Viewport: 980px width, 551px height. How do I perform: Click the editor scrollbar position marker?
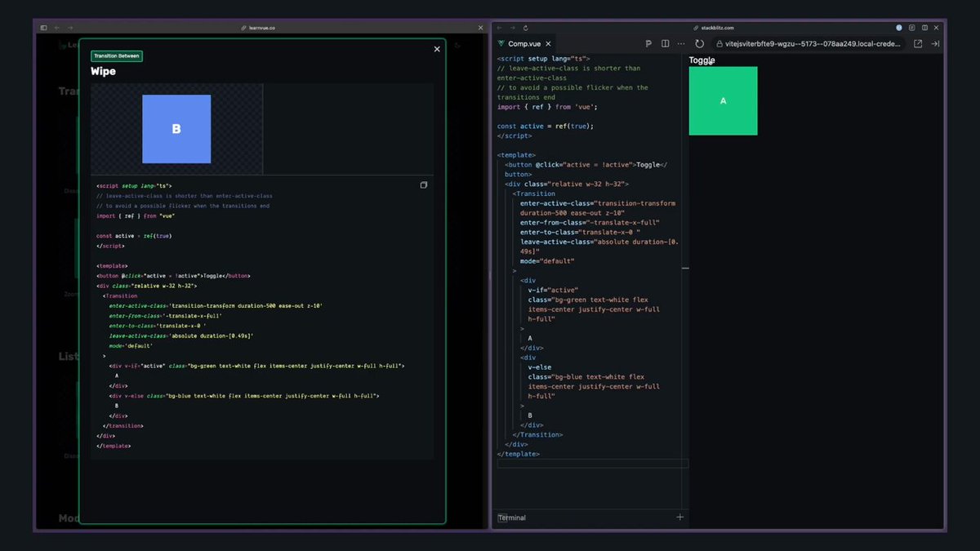685,268
